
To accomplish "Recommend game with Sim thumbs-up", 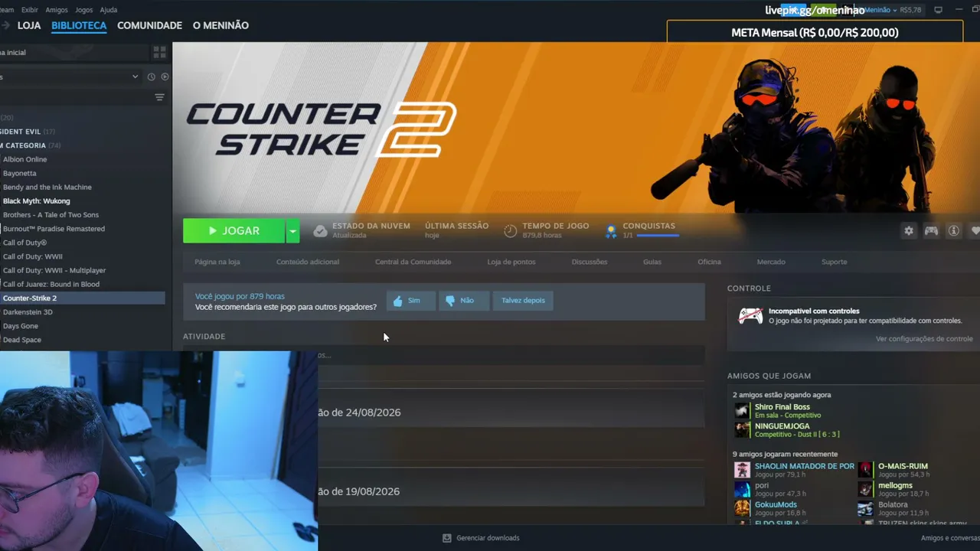I will click(x=410, y=301).
